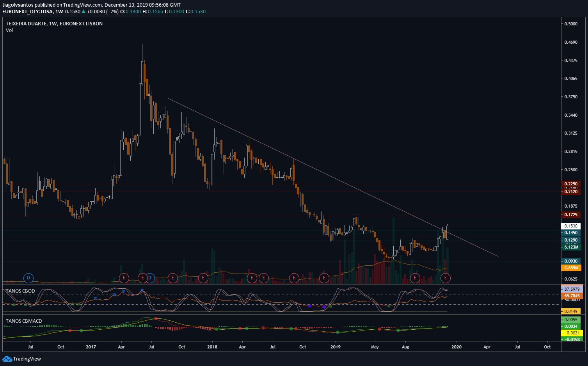Click the 2020 label on time axis
Viewport: 588px width, 366px height.
[457, 347]
